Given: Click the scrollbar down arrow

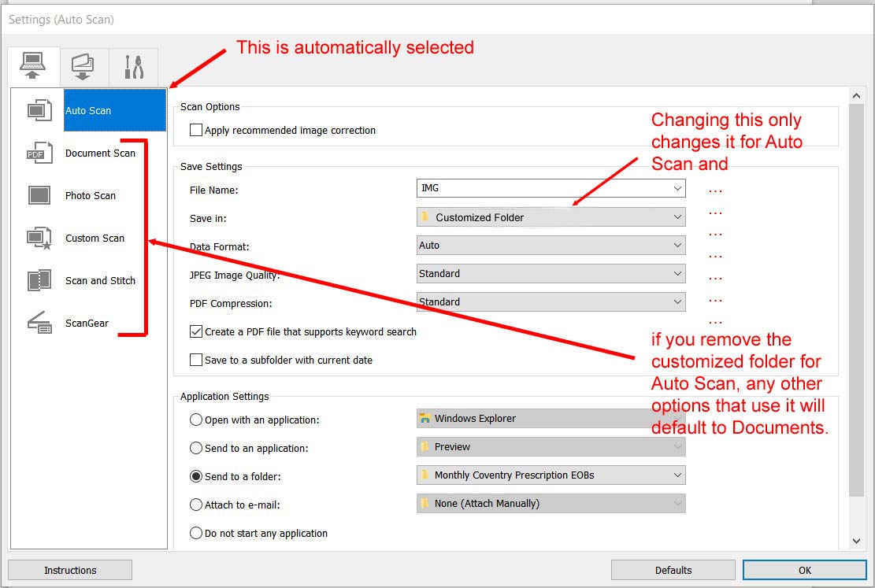Looking at the screenshot, I should coord(857,541).
